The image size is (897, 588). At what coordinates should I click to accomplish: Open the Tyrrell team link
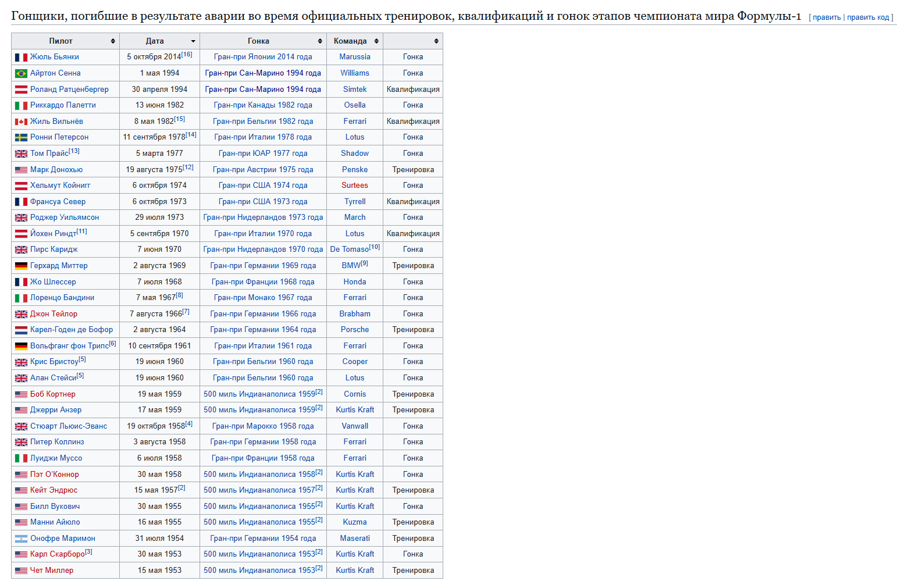(x=355, y=202)
